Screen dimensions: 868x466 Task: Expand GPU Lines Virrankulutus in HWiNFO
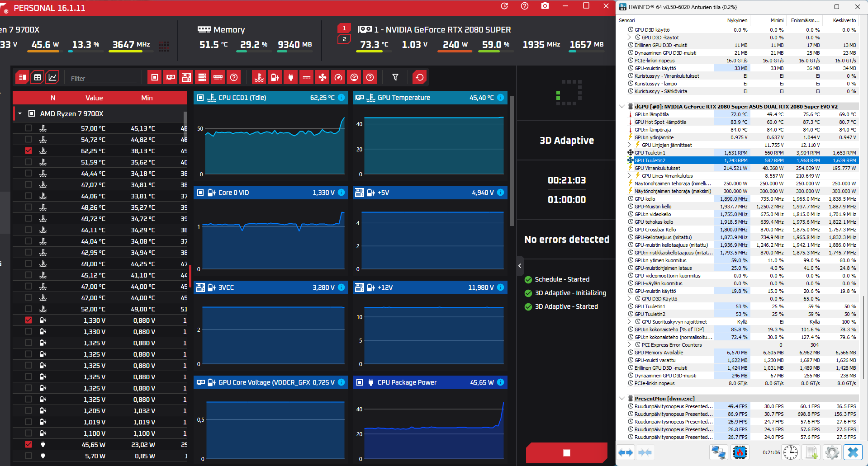(630, 176)
